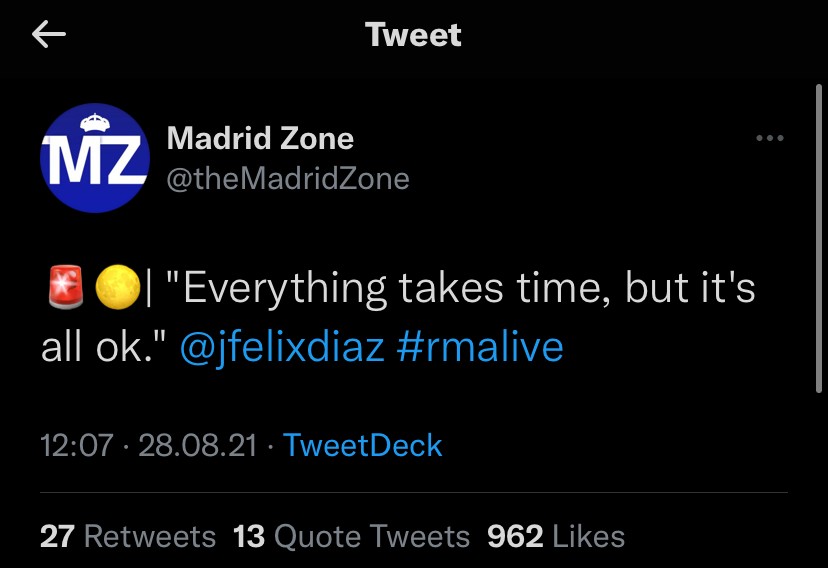This screenshot has width=828, height=568.
Task: Open the #rmalive hashtag
Action: coord(480,347)
